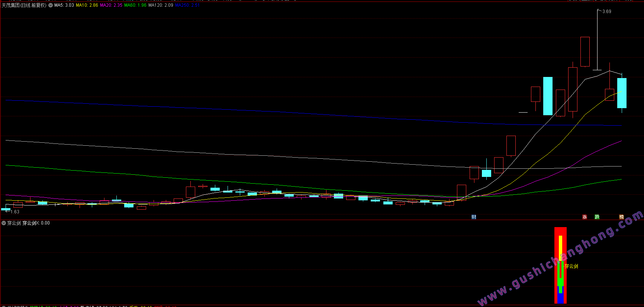This screenshot has height=307, width=644.
Task: Click the orange 榜 marker icon
Action: point(621,217)
